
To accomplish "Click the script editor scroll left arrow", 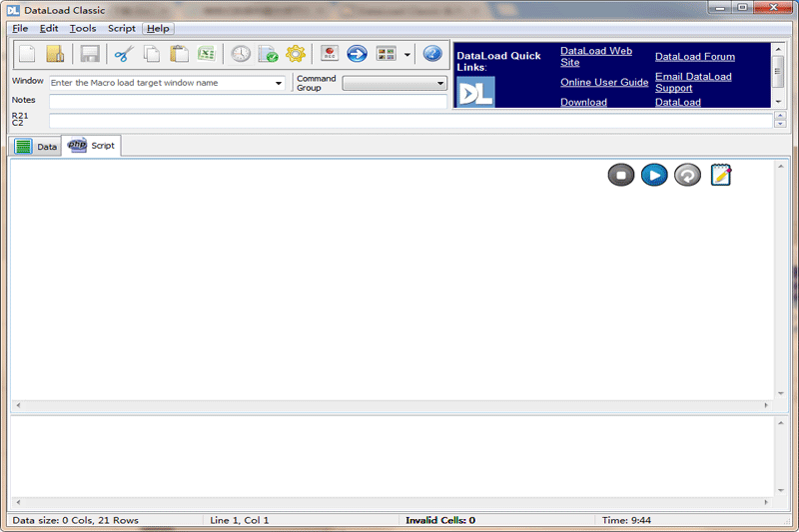I will tap(18, 405).
